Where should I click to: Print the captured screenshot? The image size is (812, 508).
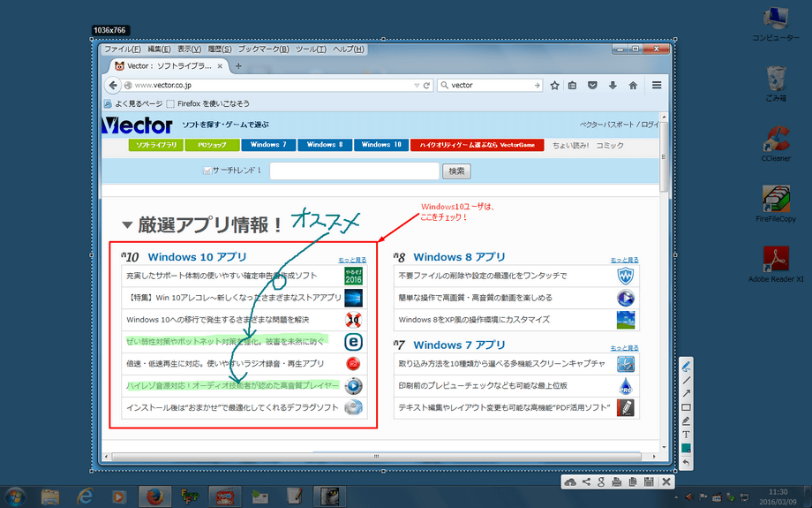point(617,482)
